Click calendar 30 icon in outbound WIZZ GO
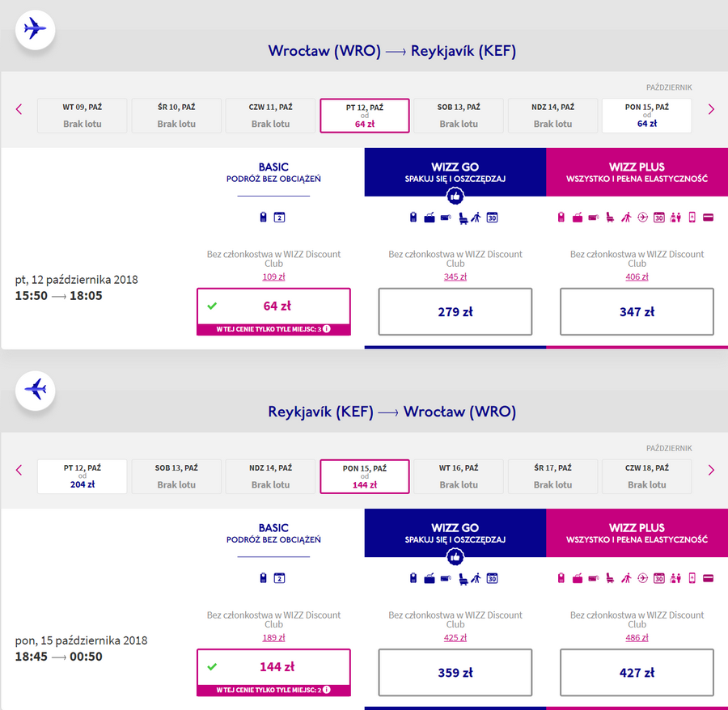This screenshot has width=728, height=710. click(492, 218)
